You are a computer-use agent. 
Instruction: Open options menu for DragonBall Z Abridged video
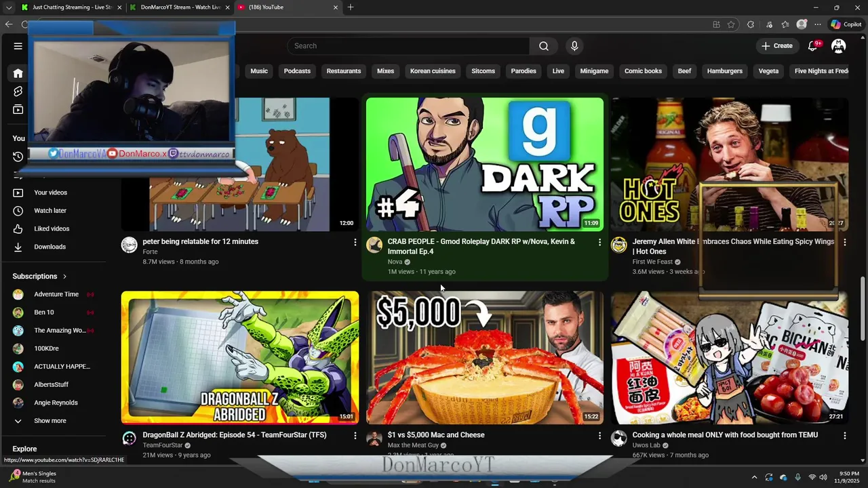tap(355, 436)
